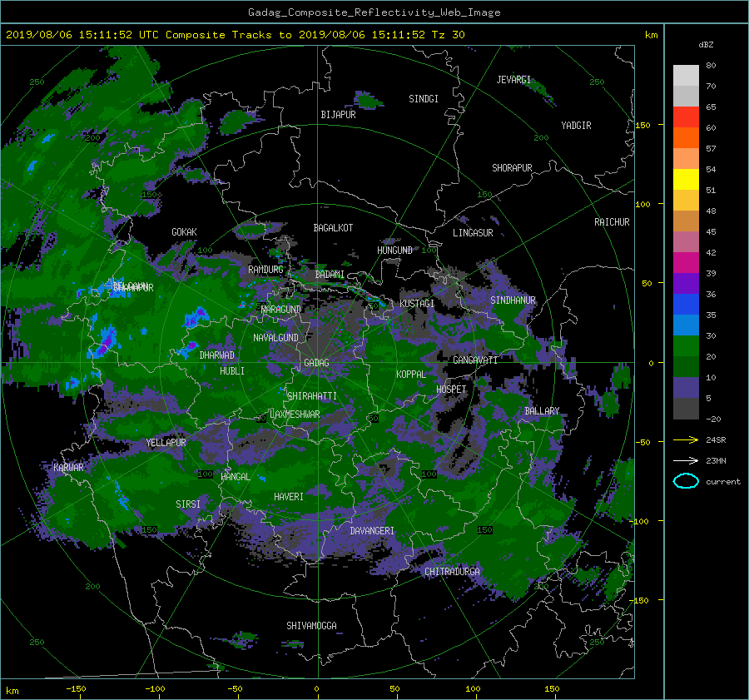Image resolution: width=749 pixels, height=700 pixels.
Task: Click the current legend label text
Action: (x=723, y=482)
